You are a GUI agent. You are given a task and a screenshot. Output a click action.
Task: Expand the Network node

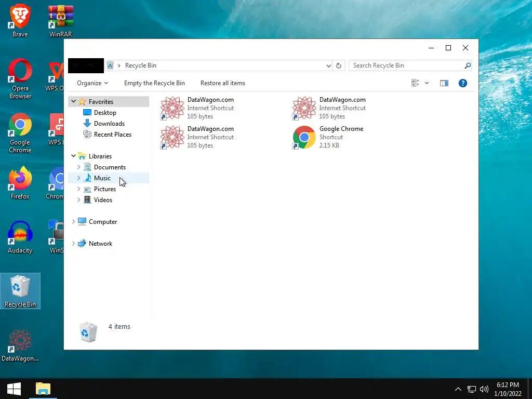click(x=73, y=243)
